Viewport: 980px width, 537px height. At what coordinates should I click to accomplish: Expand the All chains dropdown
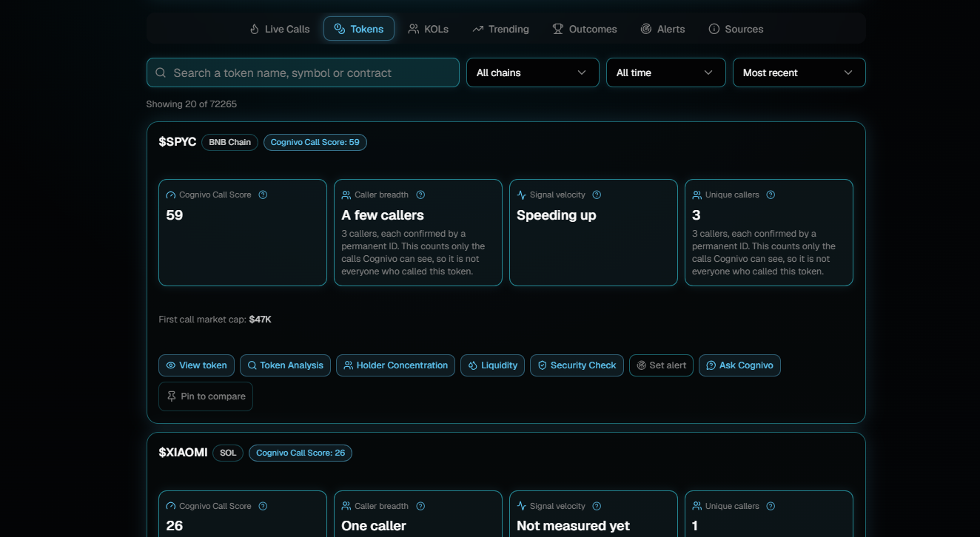(533, 72)
